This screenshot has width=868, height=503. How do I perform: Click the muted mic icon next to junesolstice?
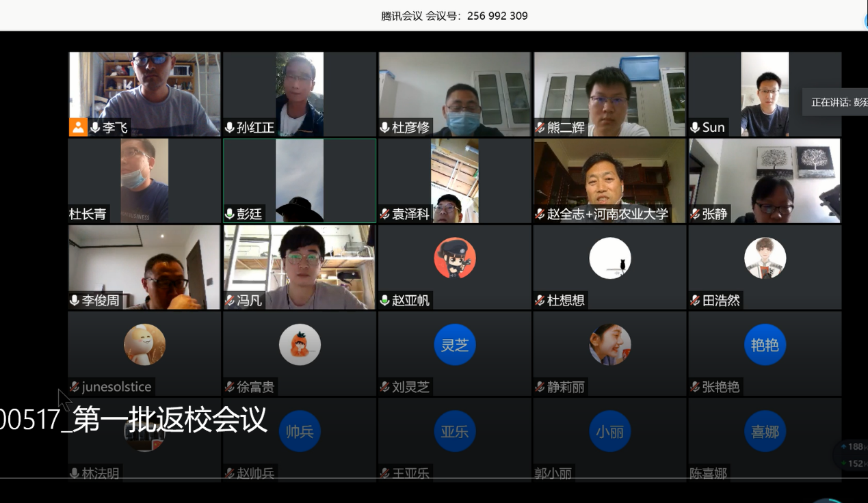[75, 387]
